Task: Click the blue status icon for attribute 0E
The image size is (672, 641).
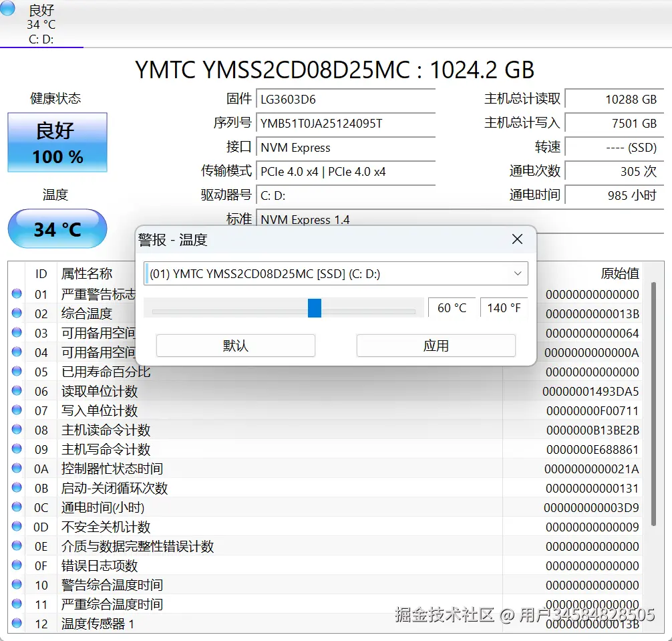Action: pyautogui.click(x=17, y=545)
